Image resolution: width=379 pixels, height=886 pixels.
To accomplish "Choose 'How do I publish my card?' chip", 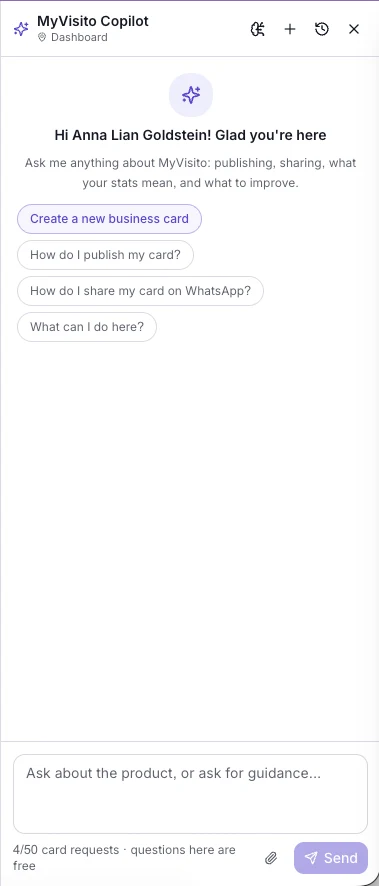I will 106,255.
